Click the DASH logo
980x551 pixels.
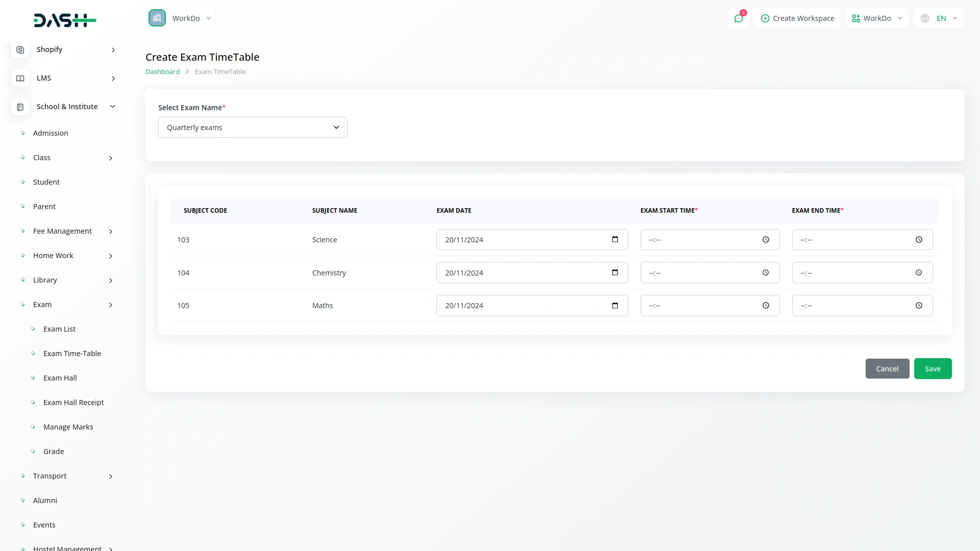click(65, 20)
